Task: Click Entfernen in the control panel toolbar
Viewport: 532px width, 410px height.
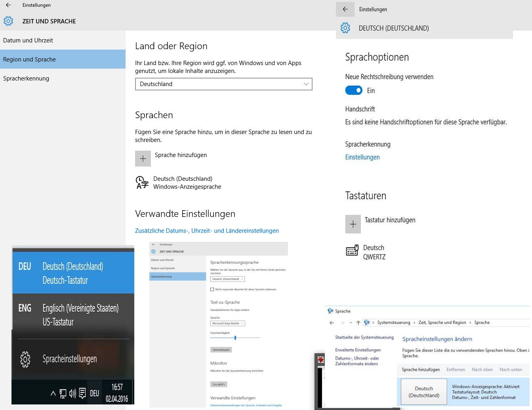Action: [x=456, y=370]
